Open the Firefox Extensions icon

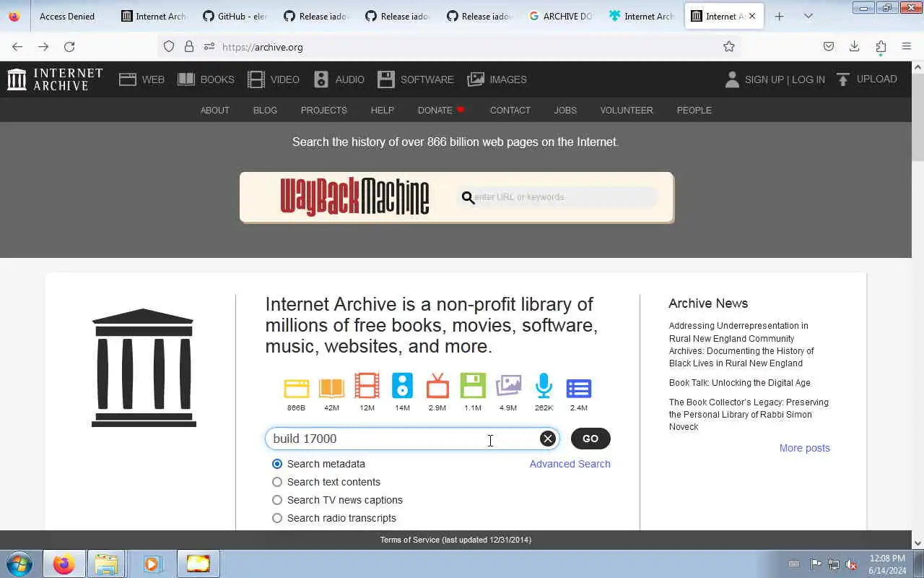(881, 47)
